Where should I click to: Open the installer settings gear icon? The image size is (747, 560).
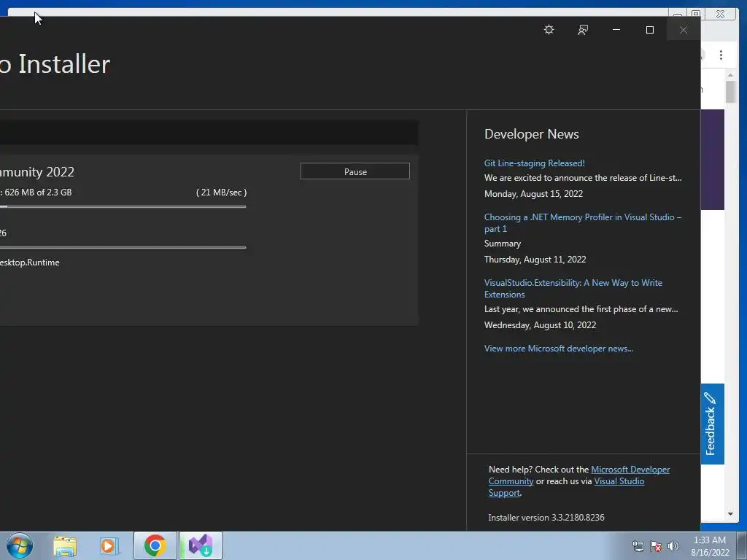click(x=549, y=29)
